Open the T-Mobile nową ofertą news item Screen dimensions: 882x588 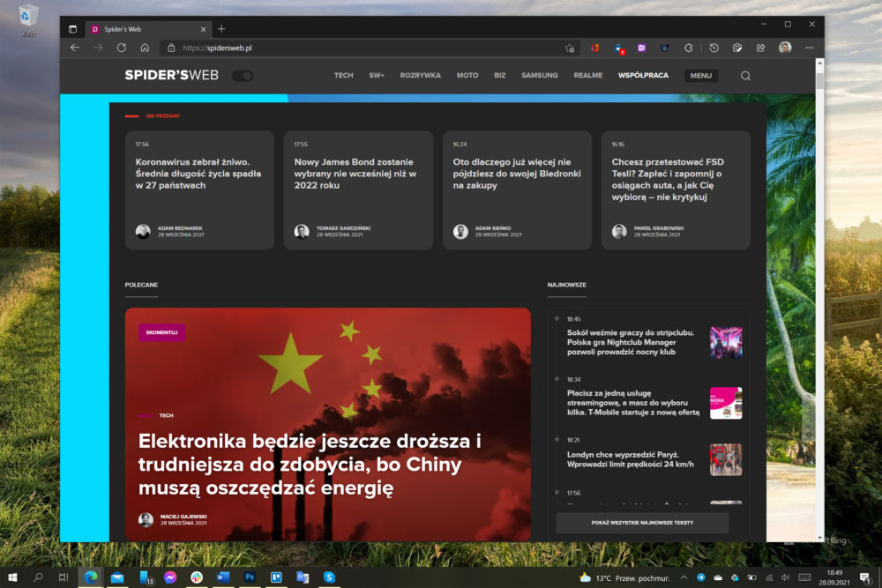click(x=633, y=403)
